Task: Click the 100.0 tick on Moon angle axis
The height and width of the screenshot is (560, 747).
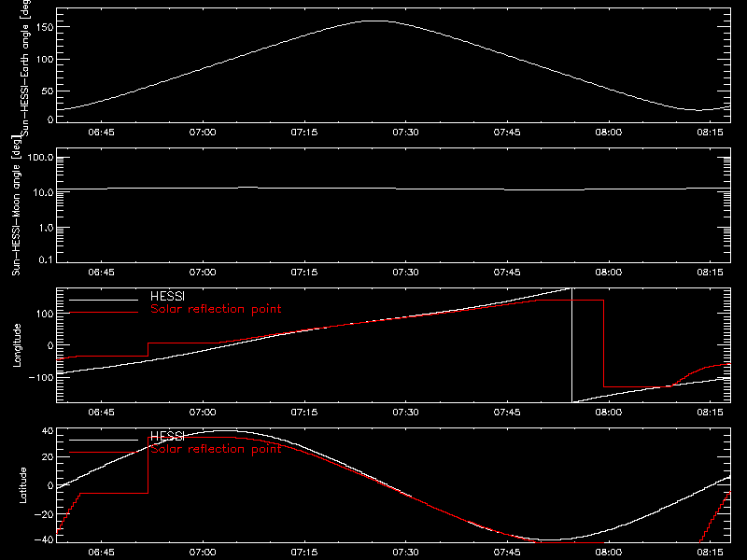Action: click(40, 158)
